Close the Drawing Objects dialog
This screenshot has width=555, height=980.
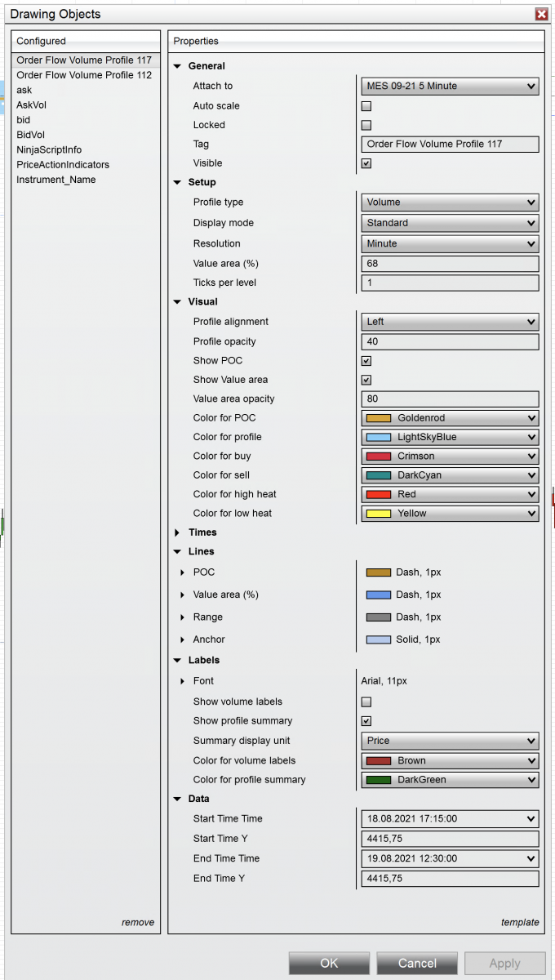tap(541, 14)
